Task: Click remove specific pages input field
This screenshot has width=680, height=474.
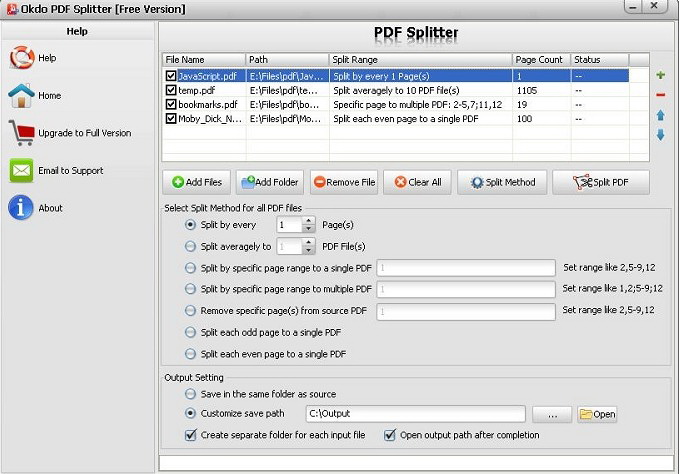Action: (x=466, y=311)
